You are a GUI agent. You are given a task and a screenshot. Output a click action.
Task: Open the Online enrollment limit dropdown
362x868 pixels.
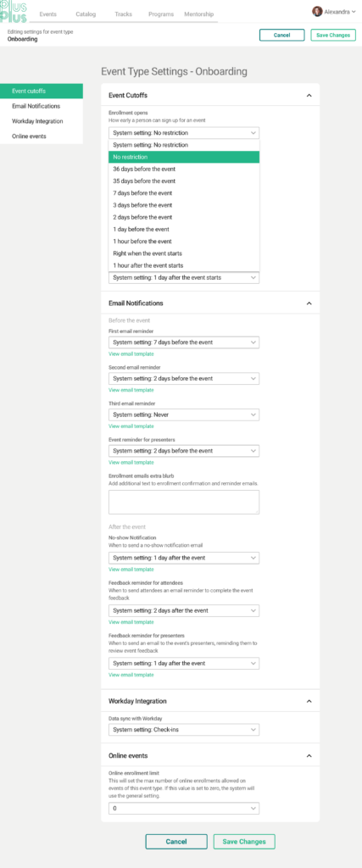point(184,809)
